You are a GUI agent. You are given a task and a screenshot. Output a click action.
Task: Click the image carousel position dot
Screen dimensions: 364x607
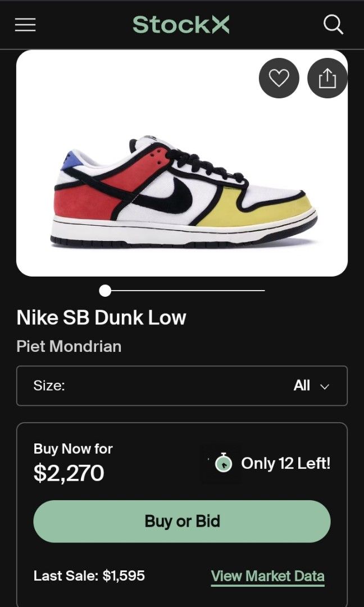(x=105, y=291)
